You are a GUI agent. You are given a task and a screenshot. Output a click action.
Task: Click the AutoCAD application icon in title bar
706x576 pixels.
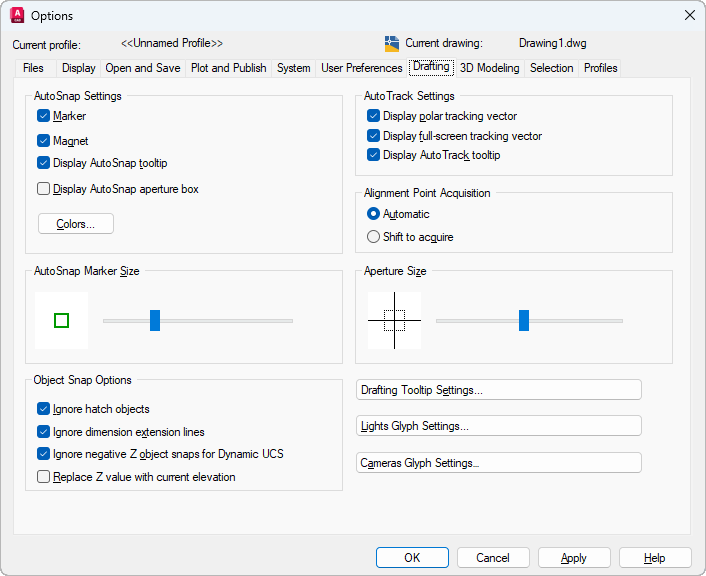(x=16, y=15)
